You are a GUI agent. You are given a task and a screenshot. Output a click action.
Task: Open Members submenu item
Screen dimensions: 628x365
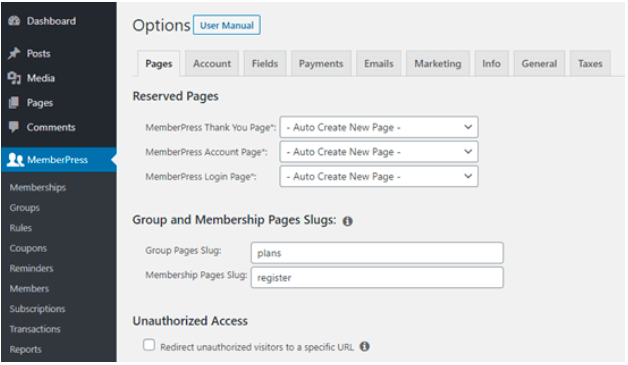[29, 288]
